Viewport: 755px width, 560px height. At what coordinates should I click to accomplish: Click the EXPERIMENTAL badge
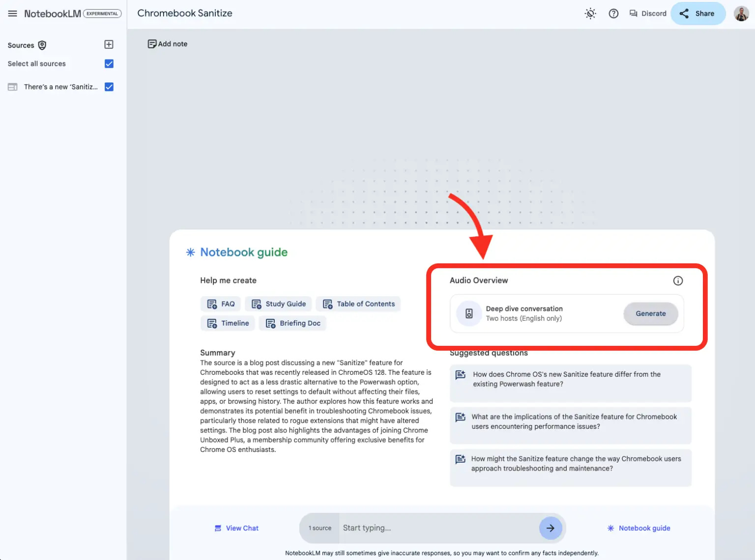(x=102, y=14)
